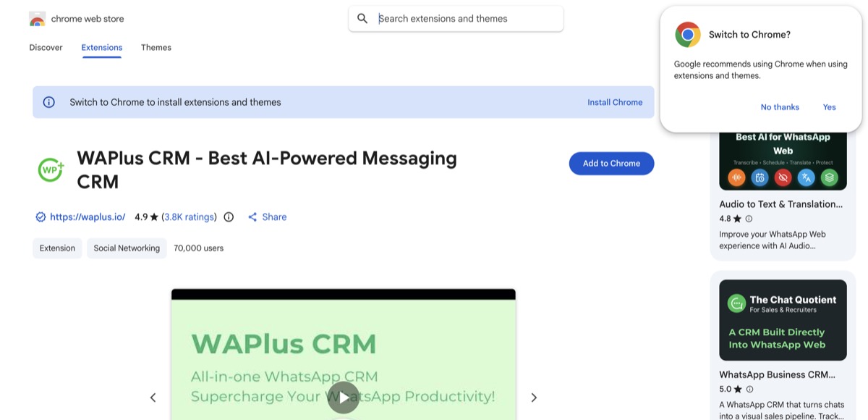
Task: Open the https://waplus.io/ link
Action: click(x=88, y=217)
